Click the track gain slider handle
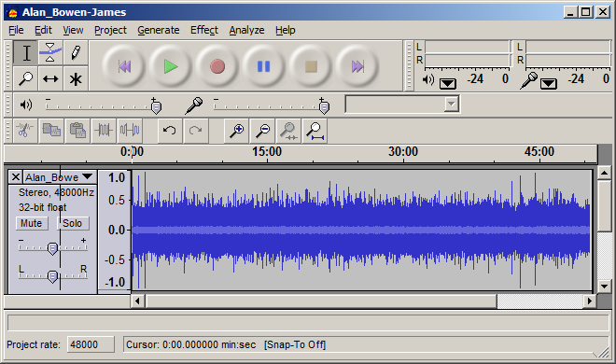The image size is (616, 364). click(x=52, y=248)
